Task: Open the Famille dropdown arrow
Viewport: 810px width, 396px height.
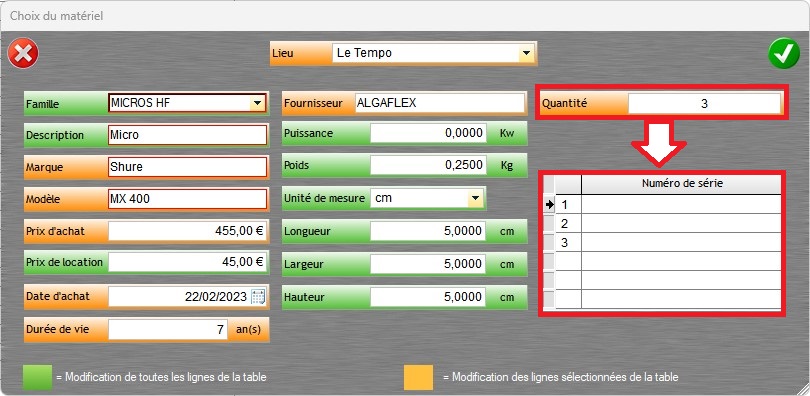Action: (257, 103)
